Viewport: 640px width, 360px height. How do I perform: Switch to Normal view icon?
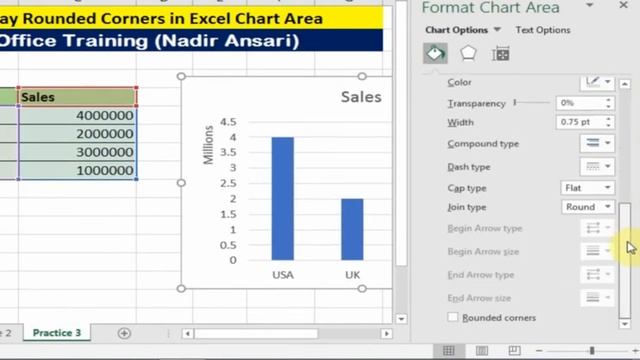(x=449, y=350)
